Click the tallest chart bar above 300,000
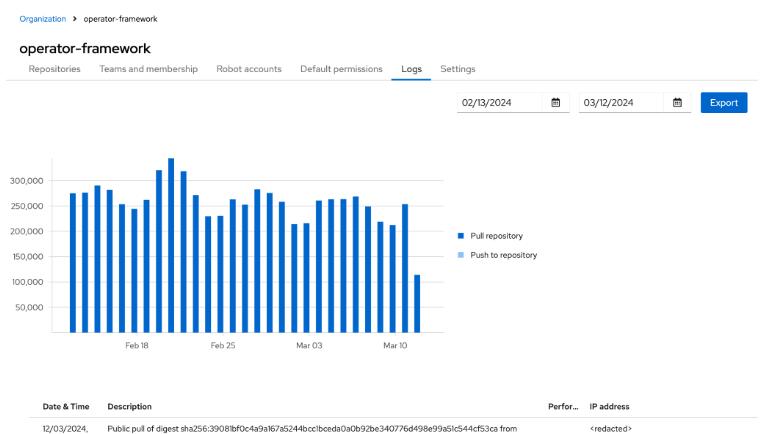This screenshot has height=434, width=763. pyautogui.click(x=171, y=245)
